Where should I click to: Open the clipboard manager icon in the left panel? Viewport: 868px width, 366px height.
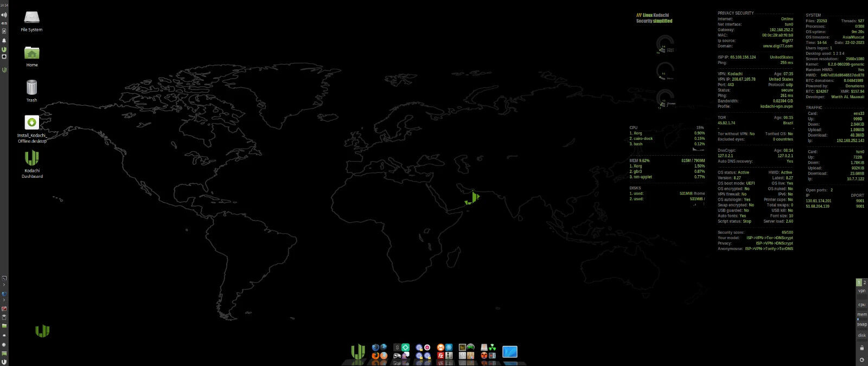(x=4, y=317)
